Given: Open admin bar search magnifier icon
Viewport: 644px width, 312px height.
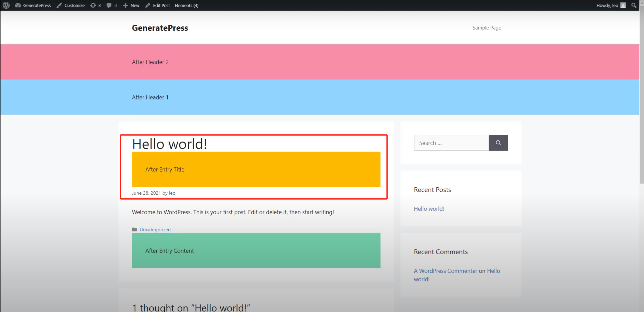Looking at the screenshot, I should [x=634, y=5].
